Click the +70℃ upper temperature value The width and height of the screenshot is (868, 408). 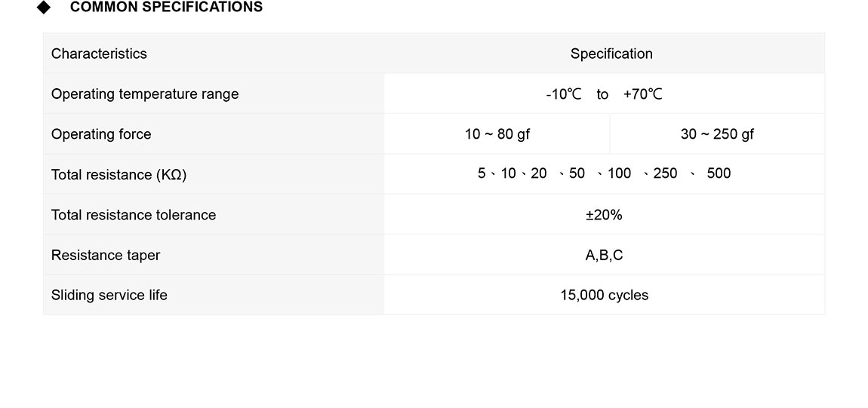[x=643, y=94]
